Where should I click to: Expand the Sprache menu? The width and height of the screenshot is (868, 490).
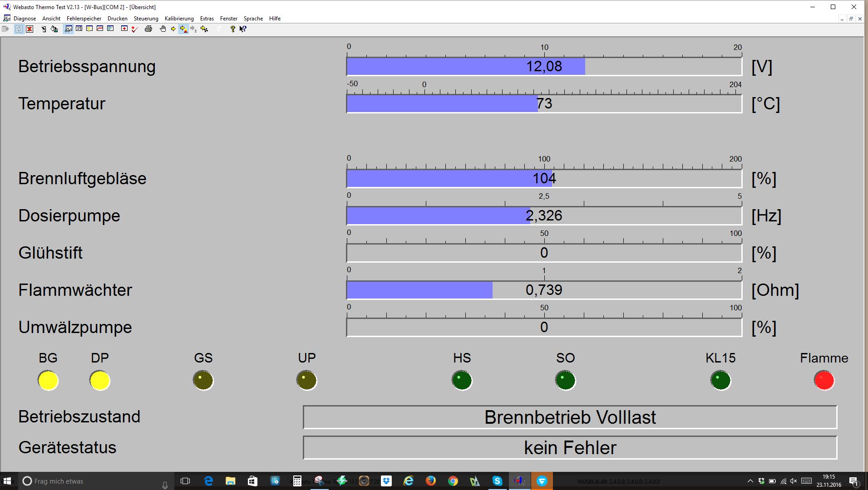[x=253, y=19]
